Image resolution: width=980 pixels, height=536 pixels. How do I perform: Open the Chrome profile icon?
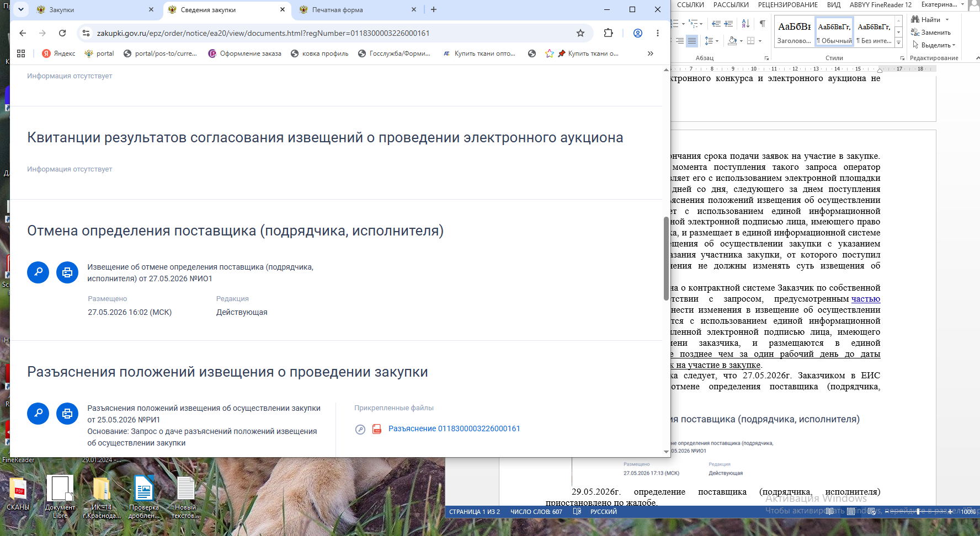tap(638, 33)
